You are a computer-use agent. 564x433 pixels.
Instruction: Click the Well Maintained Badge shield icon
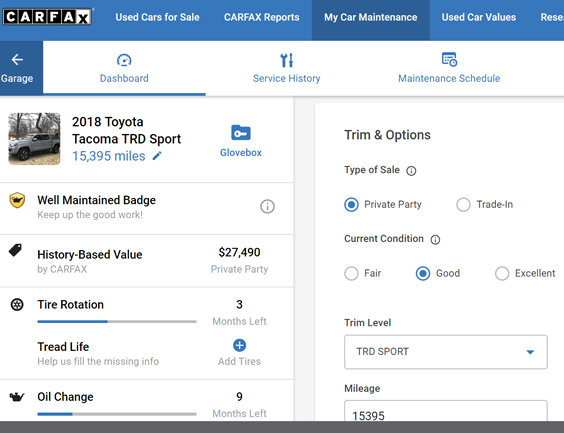point(17,200)
